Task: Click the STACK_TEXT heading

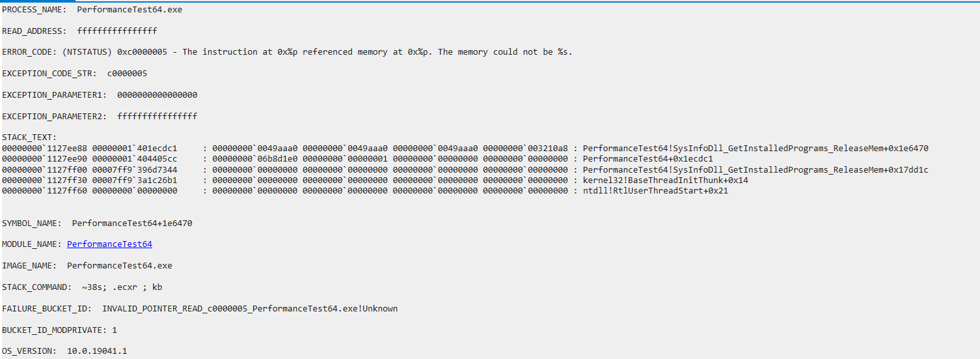Action: [x=29, y=137]
